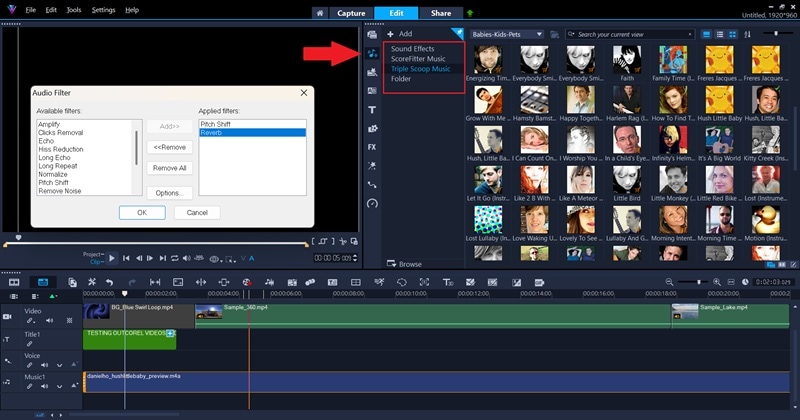Click the green upload arrow next to Share
The image size is (800, 420).
pyautogui.click(x=470, y=13)
